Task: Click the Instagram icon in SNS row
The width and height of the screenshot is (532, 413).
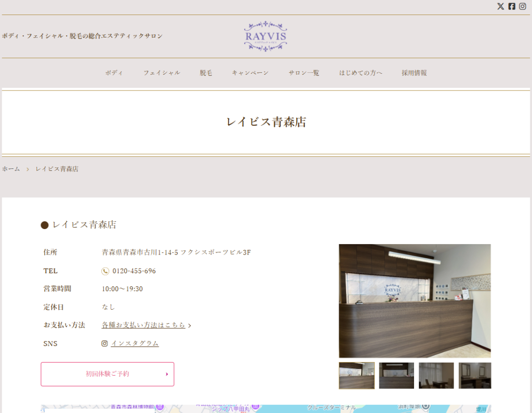Action: click(104, 343)
